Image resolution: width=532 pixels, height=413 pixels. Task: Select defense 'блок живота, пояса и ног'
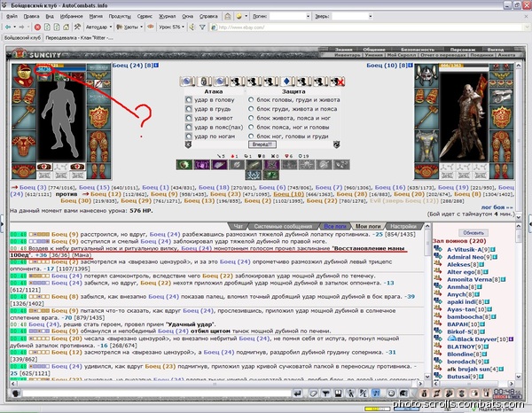[251, 118]
